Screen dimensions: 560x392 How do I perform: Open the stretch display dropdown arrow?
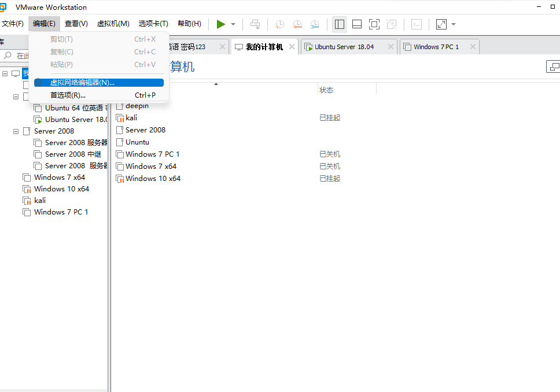[x=454, y=24]
